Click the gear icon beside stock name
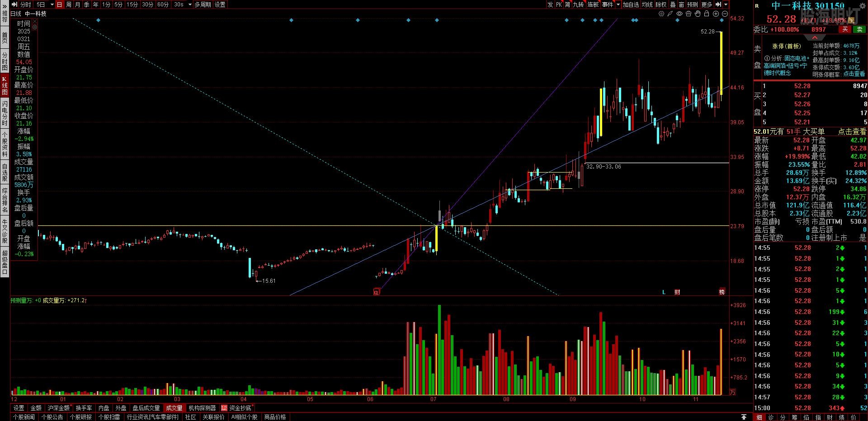This screenshot has width=868, height=421. tap(34, 27)
